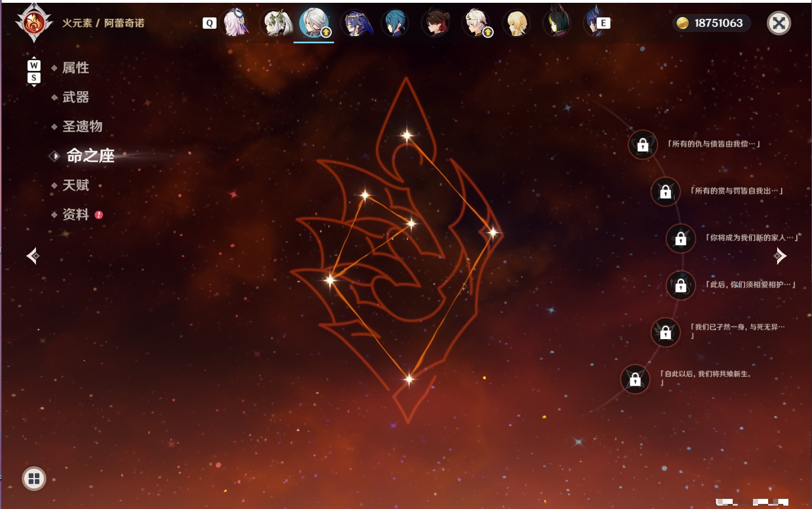This screenshot has width=812, height=509.
Task: Select the first pink-haired character portrait
Action: coord(236,23)
